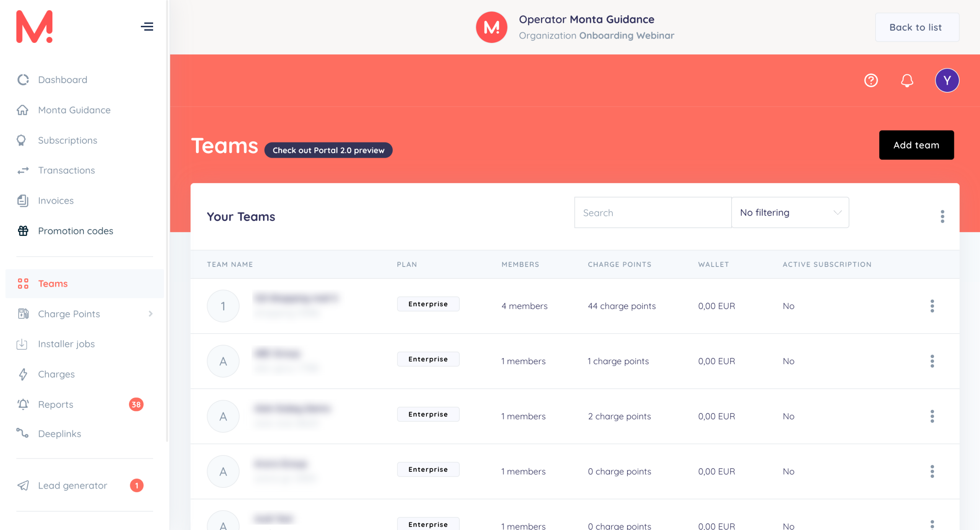980x530 pixels.
Task: Click the Check out Portal 2.0 preview link
Action: coord(328,150)
